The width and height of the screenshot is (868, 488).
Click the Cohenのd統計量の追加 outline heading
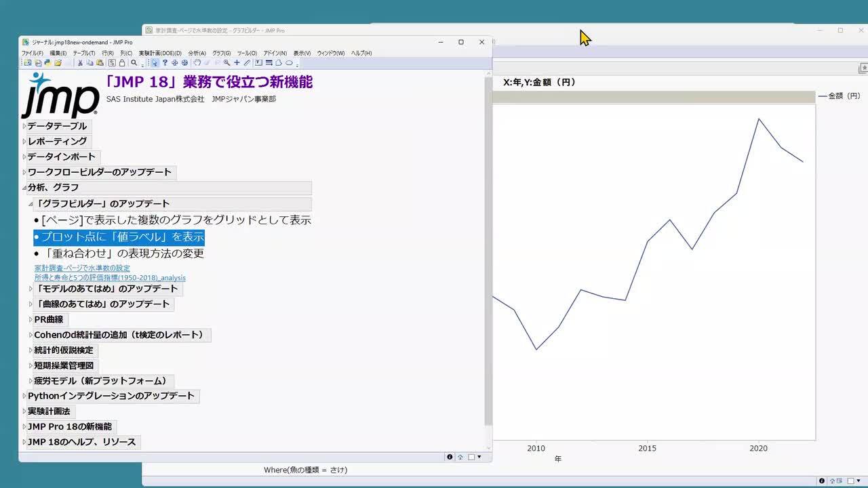(122, 335)
